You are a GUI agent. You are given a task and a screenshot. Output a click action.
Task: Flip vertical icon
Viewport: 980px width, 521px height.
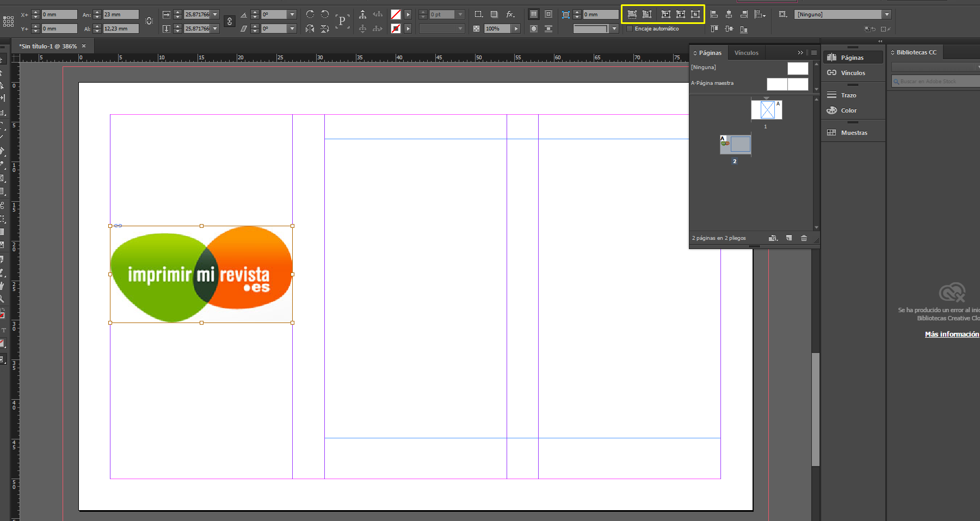point(325,28)
